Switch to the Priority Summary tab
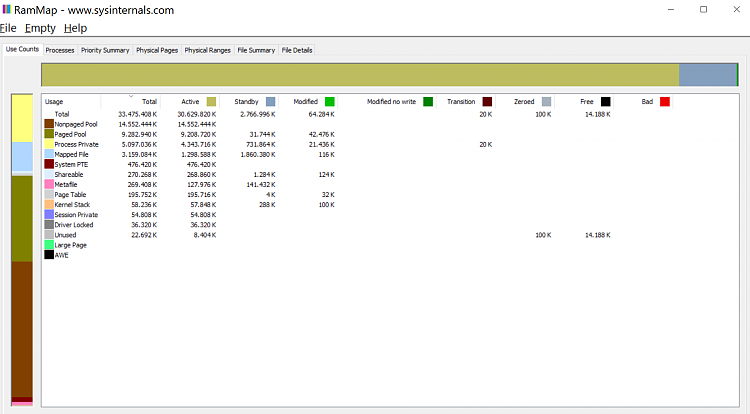 (105, 50)
